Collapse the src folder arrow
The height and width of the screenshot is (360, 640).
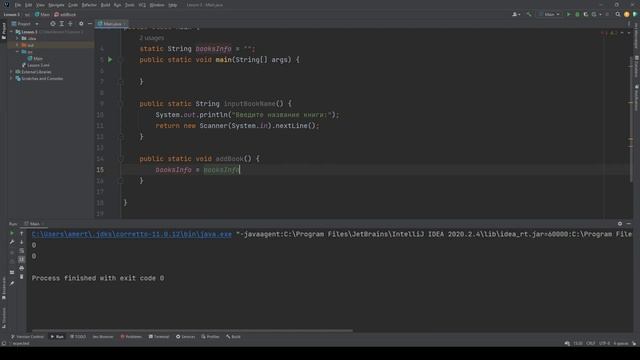pyautogui.click(x=18, y=52)
